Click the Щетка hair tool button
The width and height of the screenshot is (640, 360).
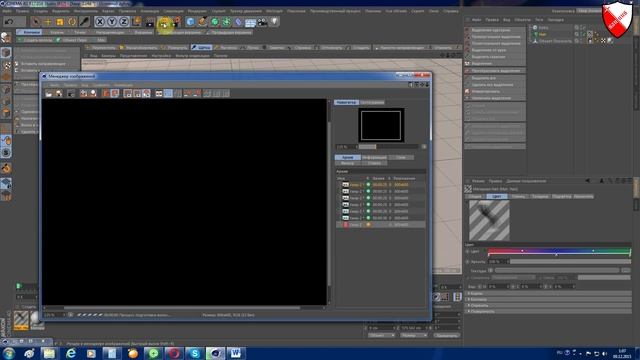(201, 47)
